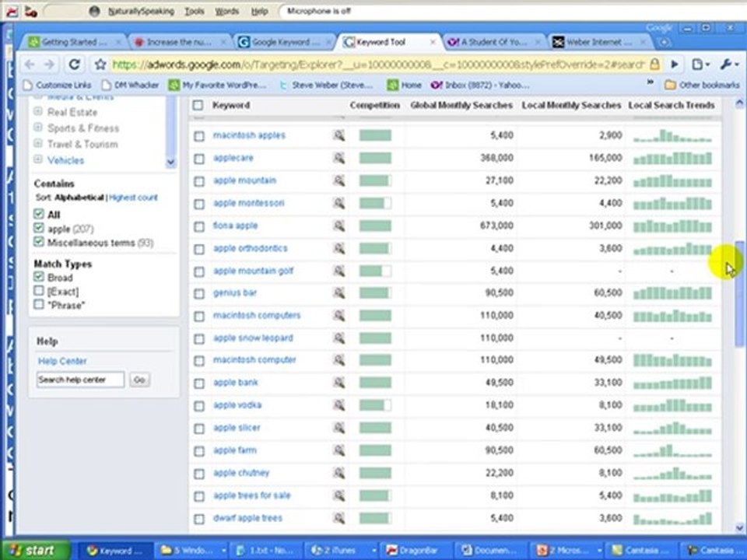Expand the Travel & Tourism category

38,143
